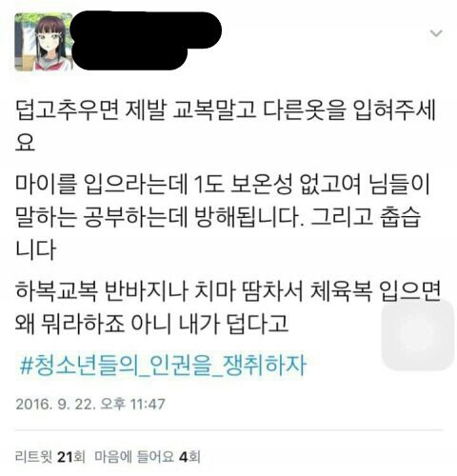View the 마음에 들어요 4회 likes list
Viewport: 457px width, 476px height.
148,457
